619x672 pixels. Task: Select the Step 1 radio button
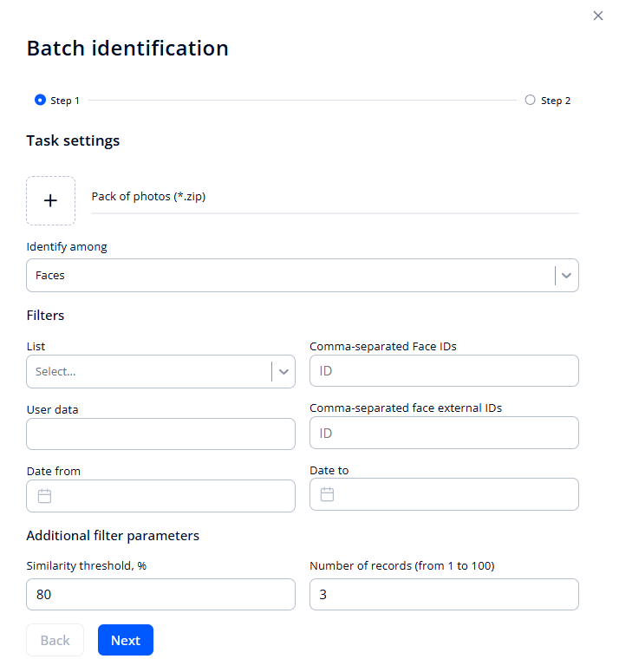click(x=40, y=100)
